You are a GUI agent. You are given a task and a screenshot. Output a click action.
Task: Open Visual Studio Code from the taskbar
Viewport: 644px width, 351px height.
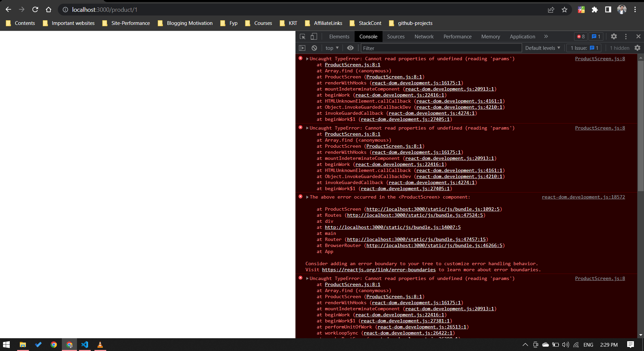(x=85, y=345)
